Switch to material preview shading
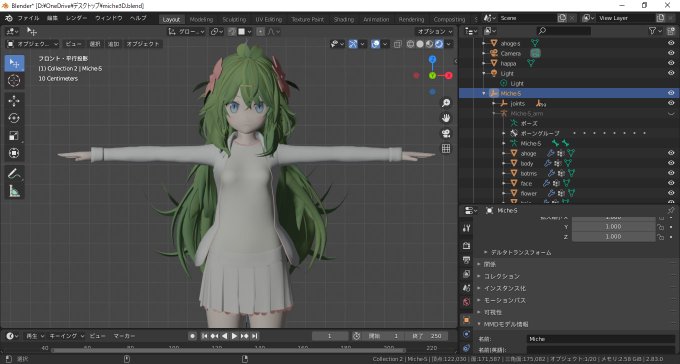The height and width of the screenshot is (364, 680). click(429, 44)
